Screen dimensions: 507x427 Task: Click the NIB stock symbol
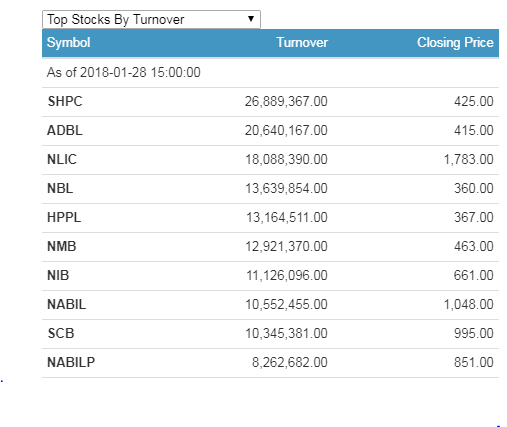click(x=58, y=275)
